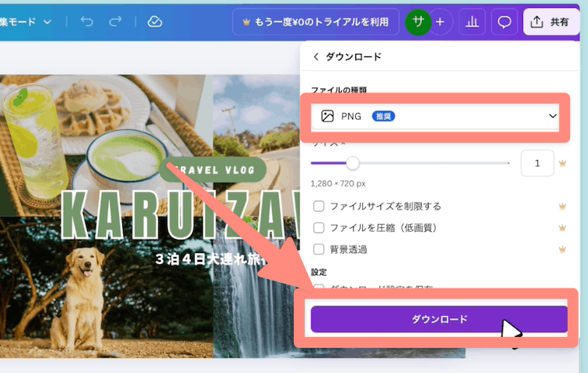588x373 pixels.
Task: Go back using ダウンロード back chevron
Action: click(316, 56)
